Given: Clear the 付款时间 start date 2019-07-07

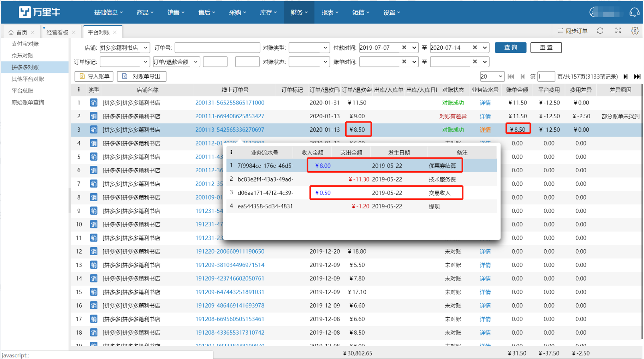Looking at the screenshot, I should pyautogui.click(x=404, y=48).
